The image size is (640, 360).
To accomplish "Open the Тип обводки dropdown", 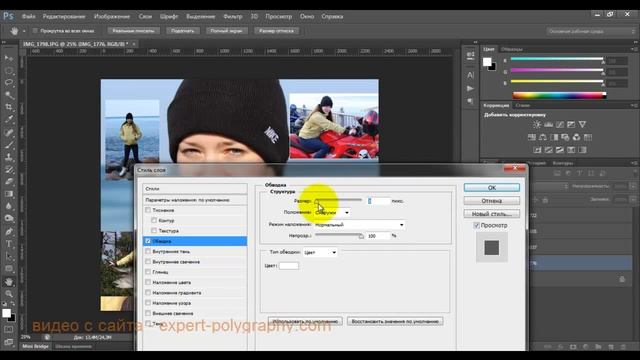I will (320, 252).
